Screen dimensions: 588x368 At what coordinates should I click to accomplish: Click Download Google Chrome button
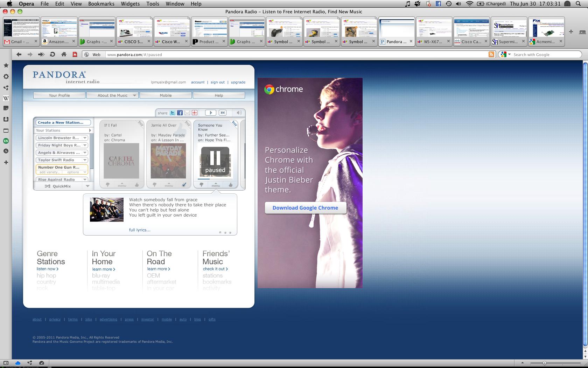(x=306, y=207)
